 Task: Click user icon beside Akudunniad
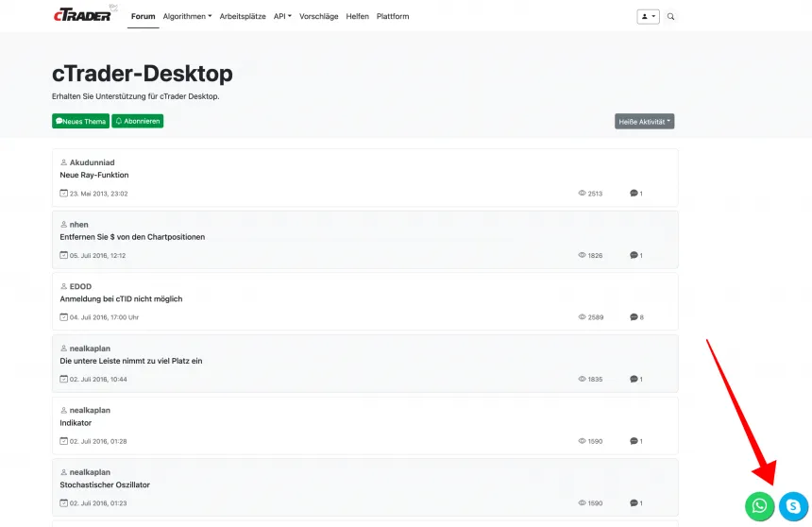[64, 163]
